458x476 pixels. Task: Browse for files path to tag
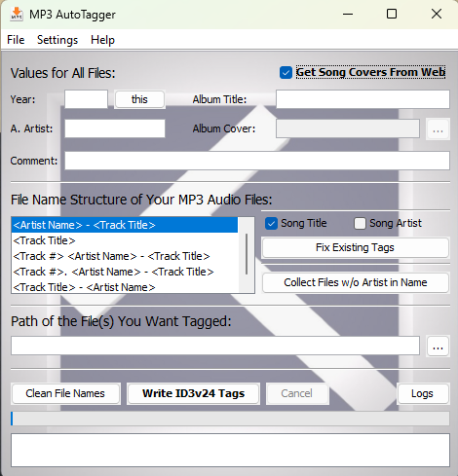[x=438, y=347]
